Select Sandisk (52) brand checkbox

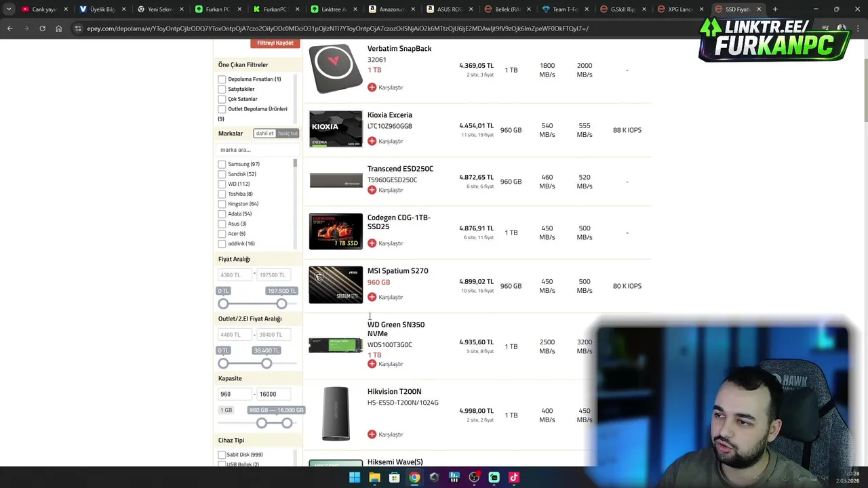pos(222,174)
